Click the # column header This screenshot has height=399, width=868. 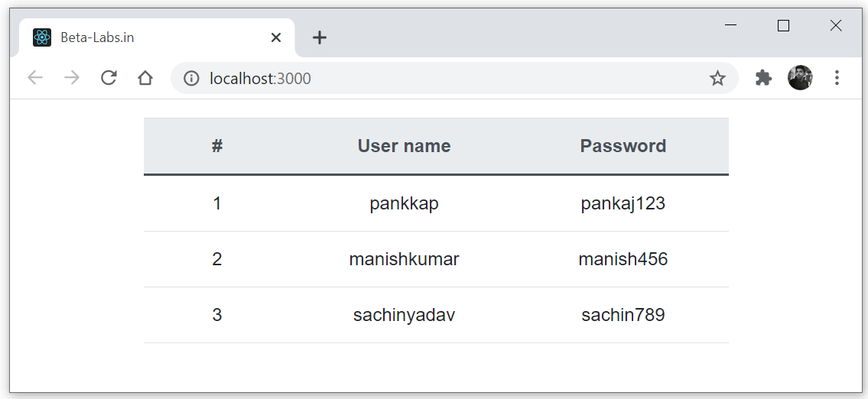tap(217, 146)
